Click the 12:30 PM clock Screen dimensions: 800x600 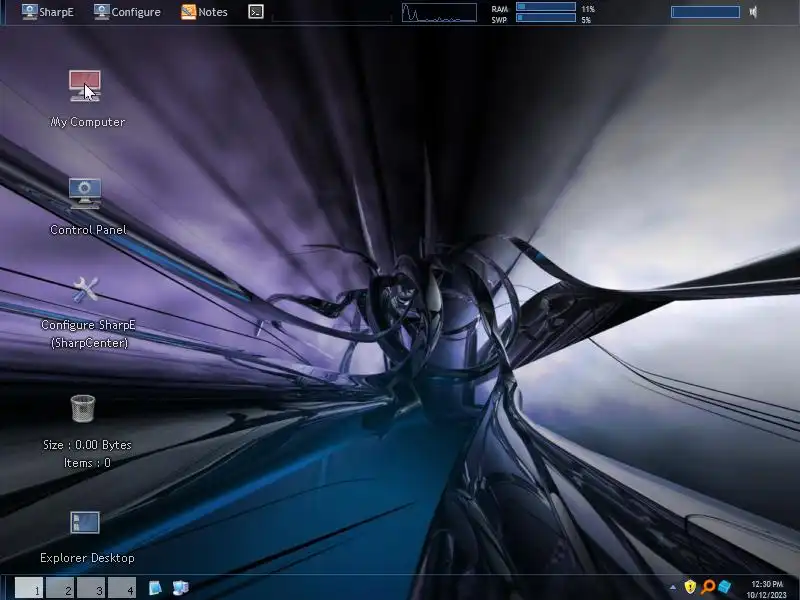pos(767,584)
